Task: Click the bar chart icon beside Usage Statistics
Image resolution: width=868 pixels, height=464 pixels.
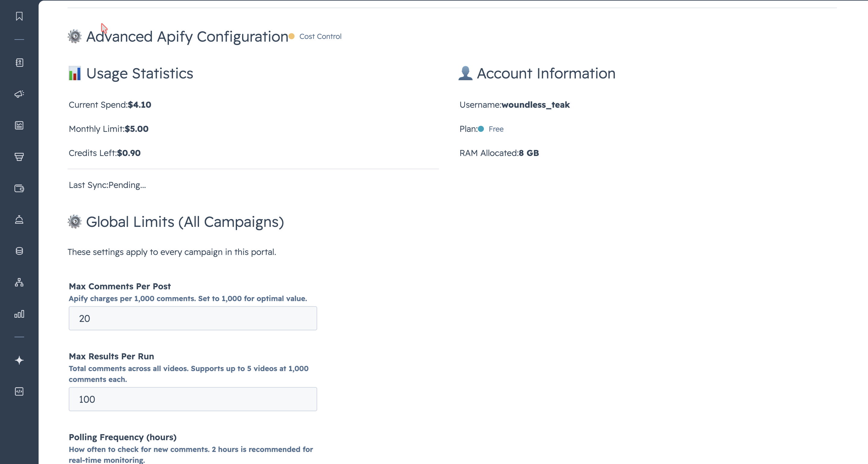Action: pos(75,73)
